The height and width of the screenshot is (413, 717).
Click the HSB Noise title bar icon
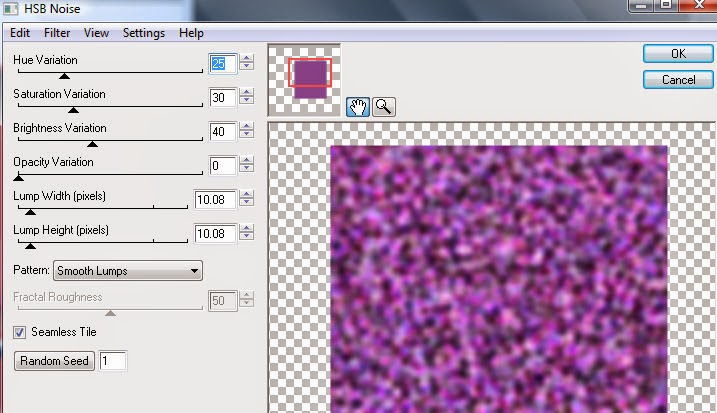click(x=11, y=8)
